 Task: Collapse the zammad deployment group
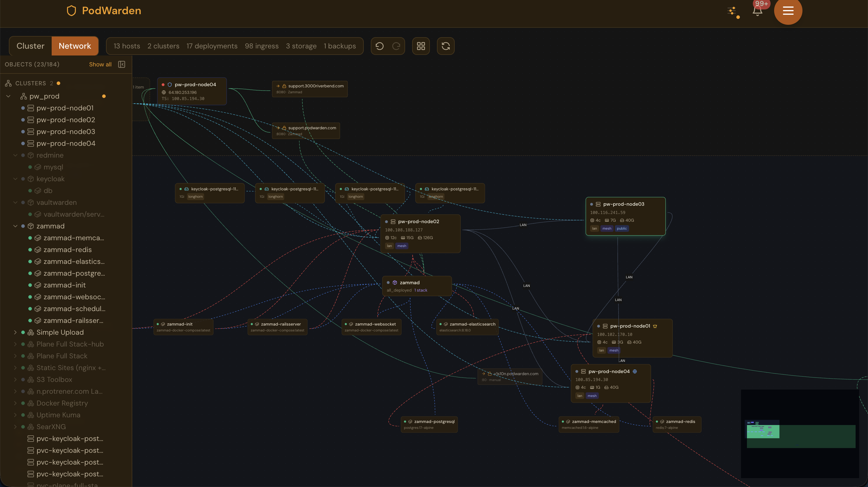click(15, 226)
